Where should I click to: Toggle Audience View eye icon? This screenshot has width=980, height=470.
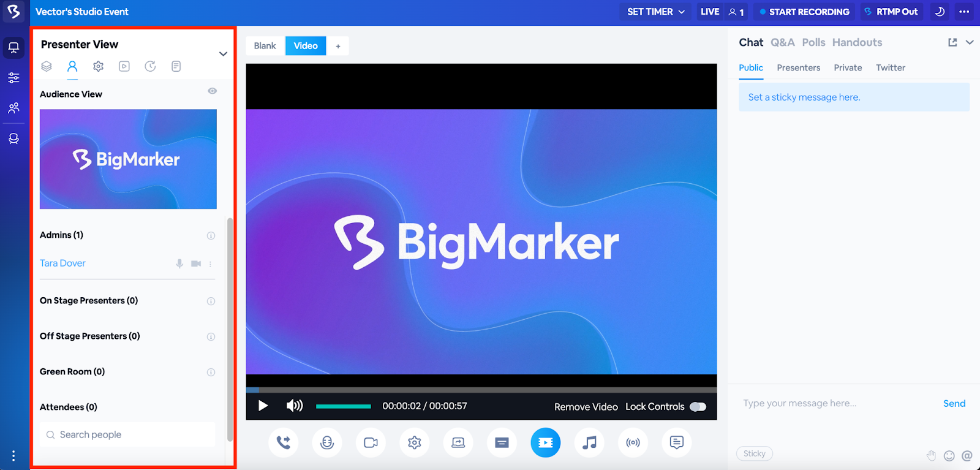[x=213, y=91]
